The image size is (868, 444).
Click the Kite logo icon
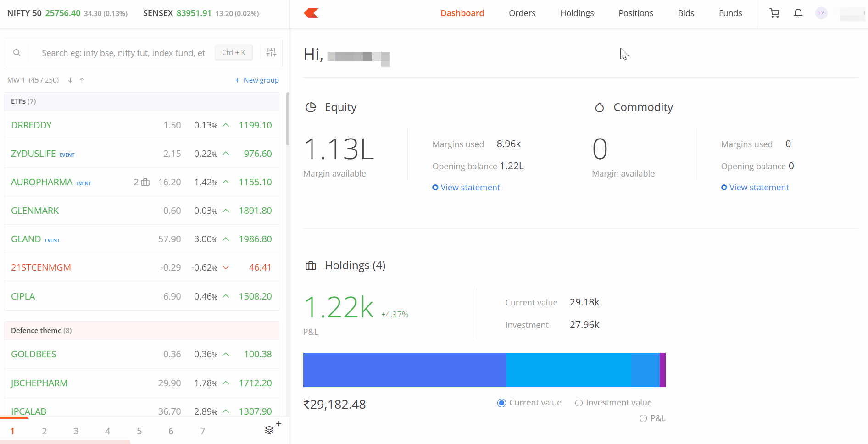[311, 13]
